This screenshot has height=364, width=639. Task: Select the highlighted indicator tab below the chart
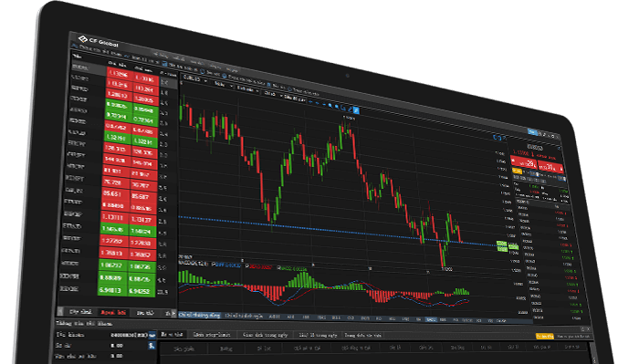click(200, 315)
